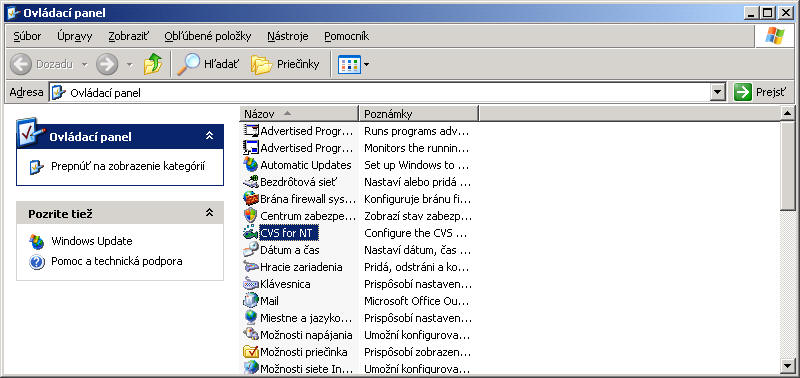
Task: Open the Pomocník menu
Action: coord(346,36)
